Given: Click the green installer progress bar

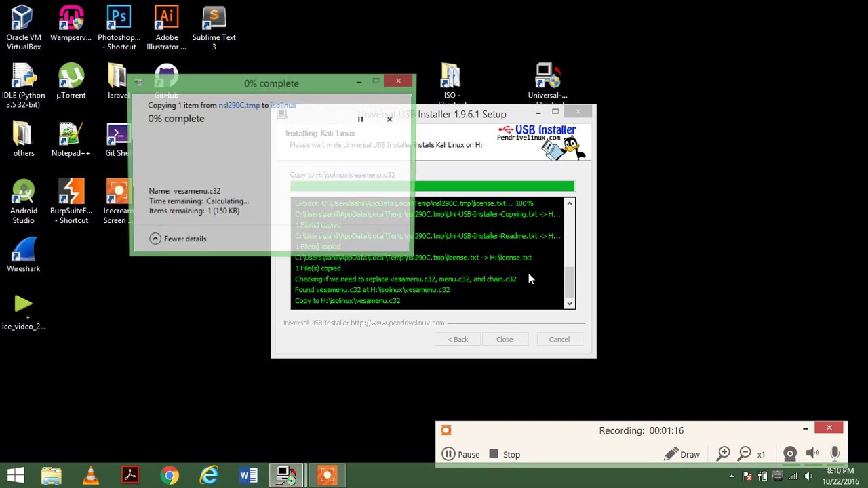Looking at the screenshot, I should click(x=432, y=186).
